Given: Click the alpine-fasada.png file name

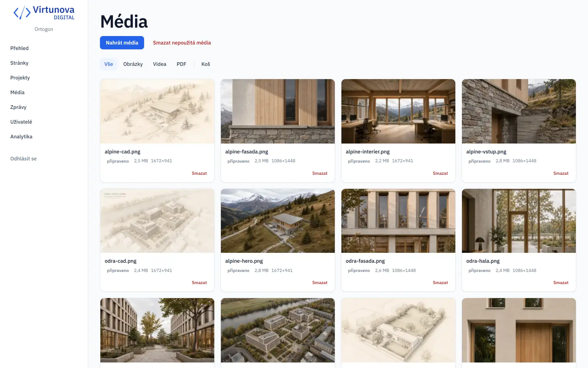Looking at the screenshot, I should pyautogui.click(x=247, y=152).
